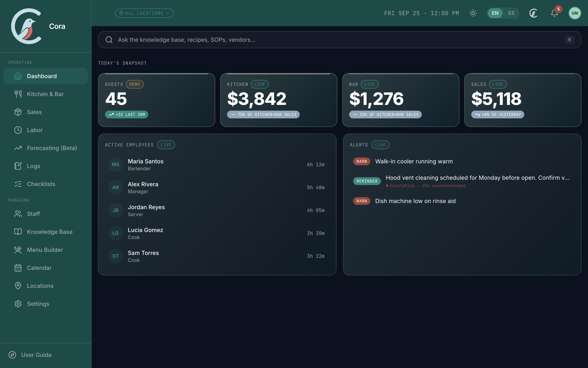Viewport: 588px width, 368px height.
Task: Click the Logs notepad icon
Action: coord(18,166)
